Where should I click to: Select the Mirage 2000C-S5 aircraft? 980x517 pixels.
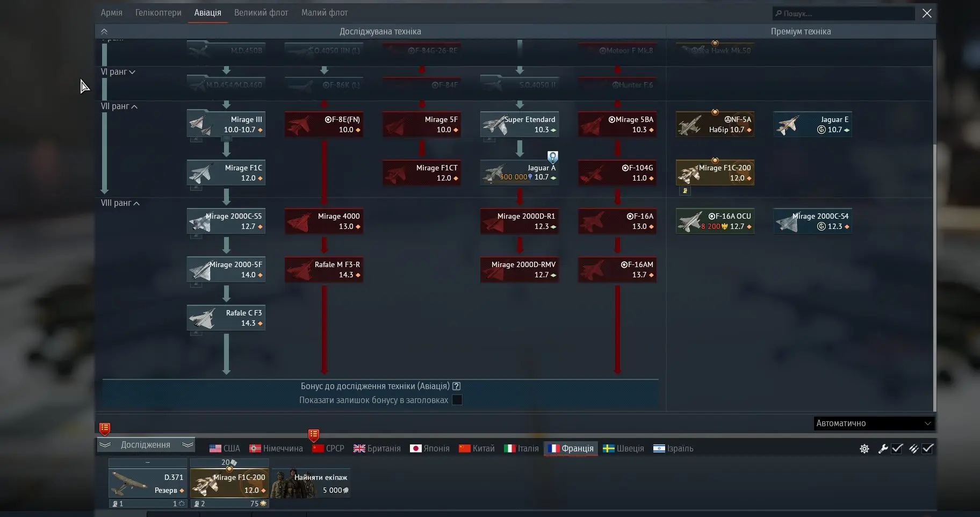pos(226,221)
